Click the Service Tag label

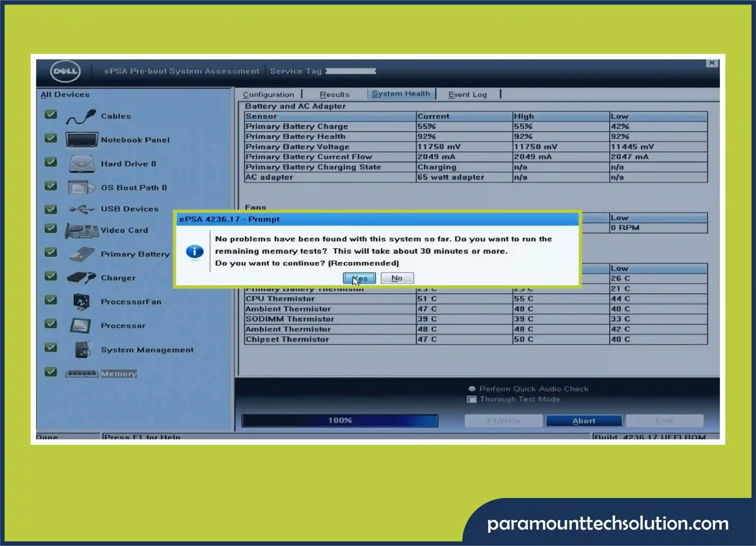(296, 71)
